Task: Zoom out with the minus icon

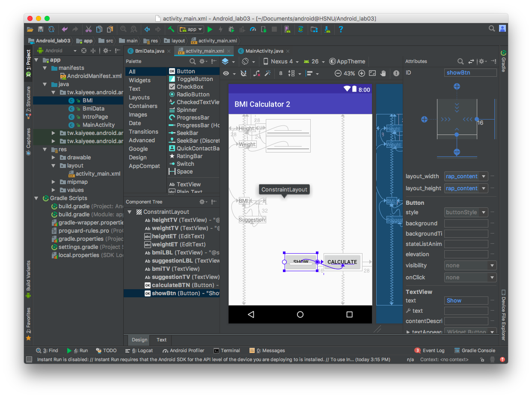Action: click(338, 73)
